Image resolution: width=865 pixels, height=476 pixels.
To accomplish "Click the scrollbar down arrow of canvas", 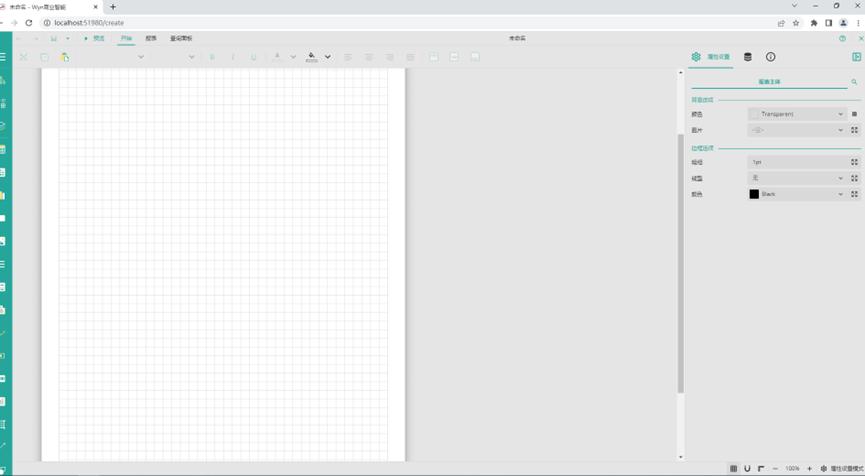I will (680, 457).
